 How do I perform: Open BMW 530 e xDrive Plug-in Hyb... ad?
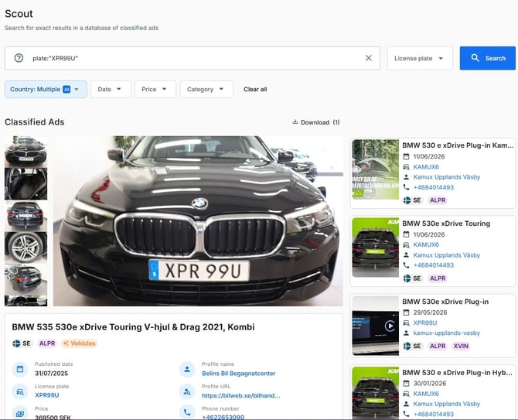pos(457,372)
